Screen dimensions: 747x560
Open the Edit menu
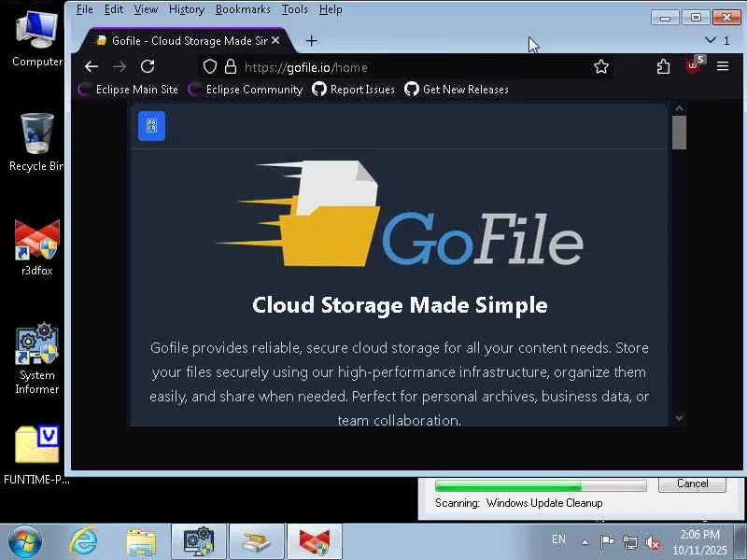pyautogui.click(x=114, y=9)
